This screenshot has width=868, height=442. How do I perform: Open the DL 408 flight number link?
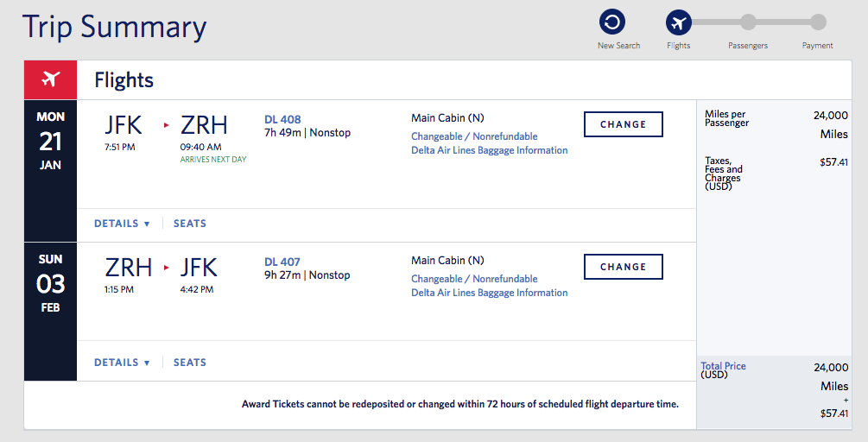(282, 119)
